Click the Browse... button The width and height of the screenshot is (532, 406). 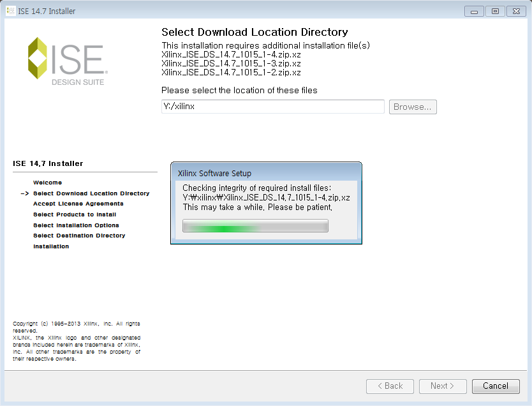(x=413, y=107)
